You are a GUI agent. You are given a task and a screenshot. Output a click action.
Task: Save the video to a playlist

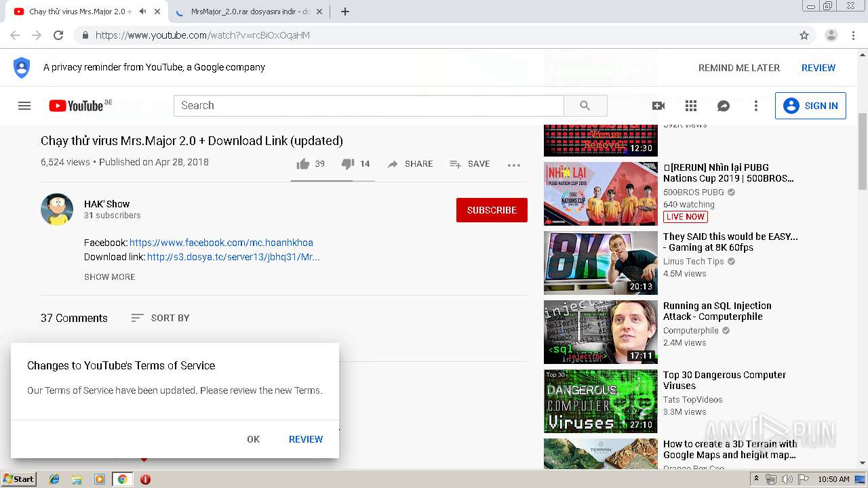click(469, 164)
